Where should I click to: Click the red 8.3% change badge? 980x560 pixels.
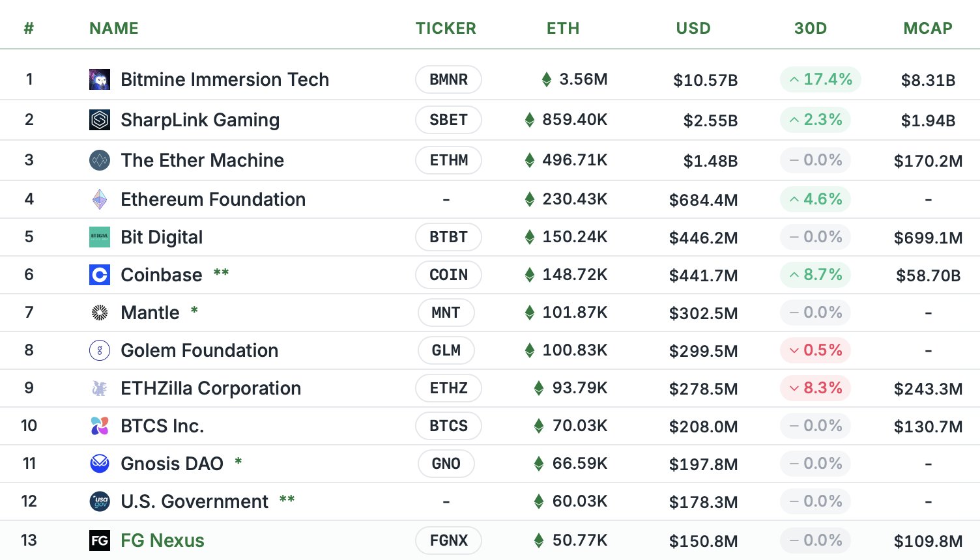pyautogui.click(x=815, y=388)
